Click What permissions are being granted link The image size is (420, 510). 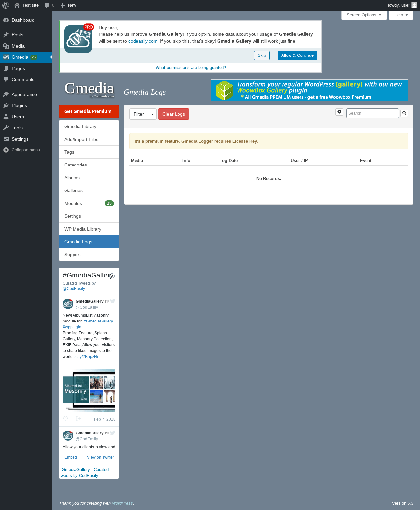click(191, 68)
